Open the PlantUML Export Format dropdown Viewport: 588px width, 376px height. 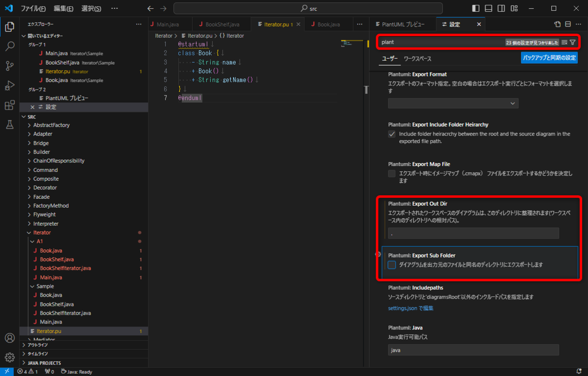tap(453, 103)
